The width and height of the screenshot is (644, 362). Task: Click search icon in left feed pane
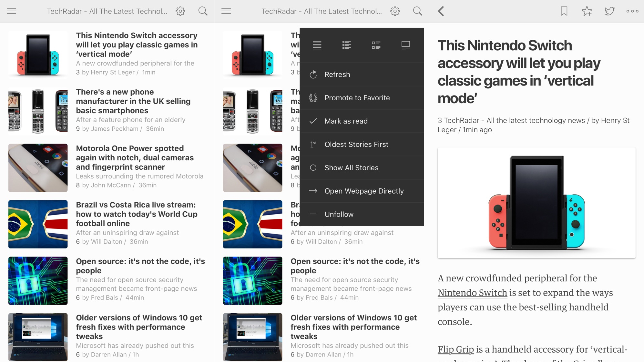click(203, 11)
